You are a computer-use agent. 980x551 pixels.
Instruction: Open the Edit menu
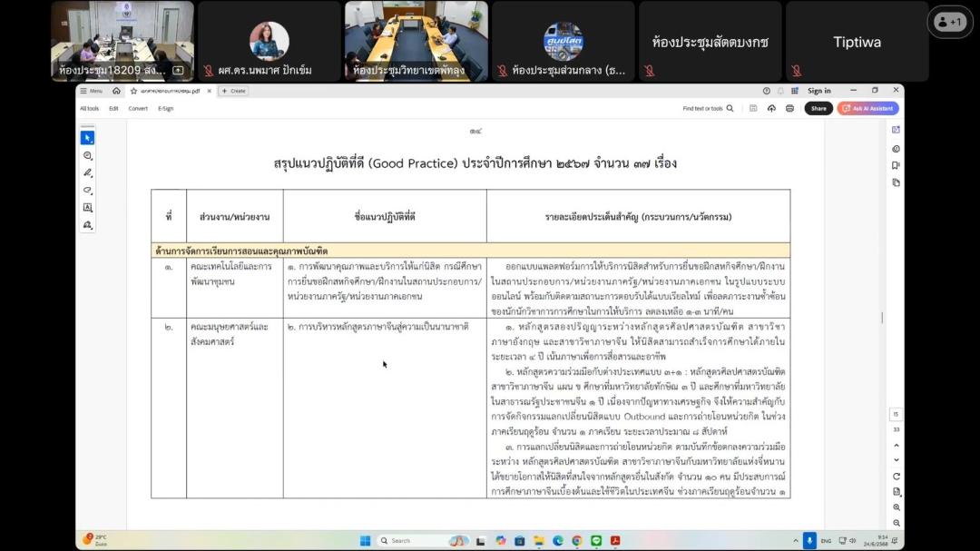[x=113, y=108]
